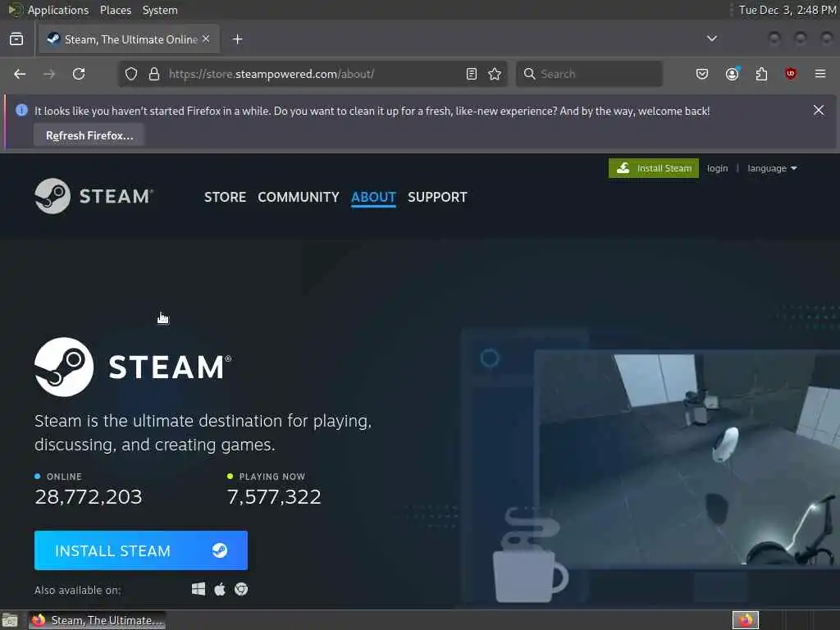The width and height of the screenshot is (840, 630).
Task: Toggle reader view in address bar
Action: [x=472, y=74]
